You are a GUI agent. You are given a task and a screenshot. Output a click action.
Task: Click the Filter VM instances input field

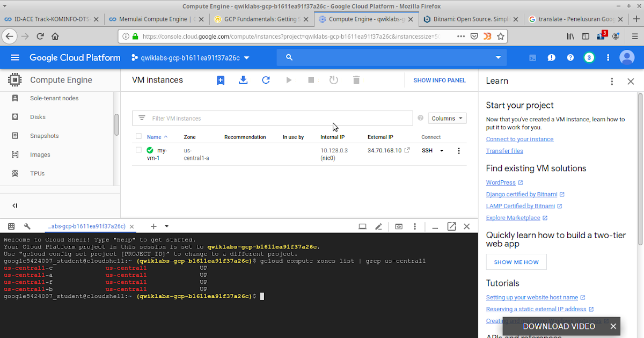(273, 118)
